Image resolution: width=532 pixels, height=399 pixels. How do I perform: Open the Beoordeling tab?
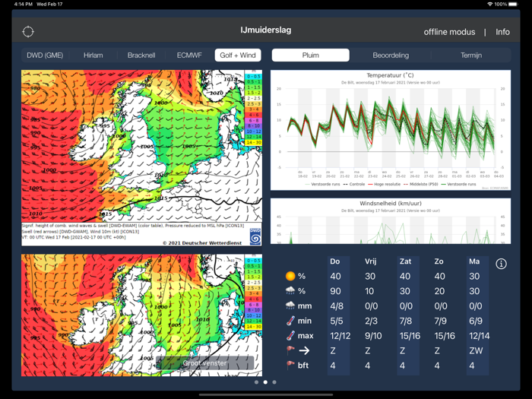pyautogui.click(x=391, y=55)
